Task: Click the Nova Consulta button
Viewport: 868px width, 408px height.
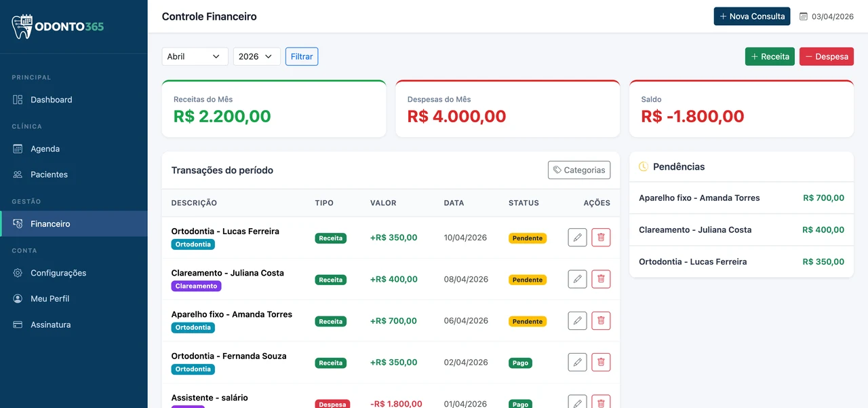Action: point(752,16)
